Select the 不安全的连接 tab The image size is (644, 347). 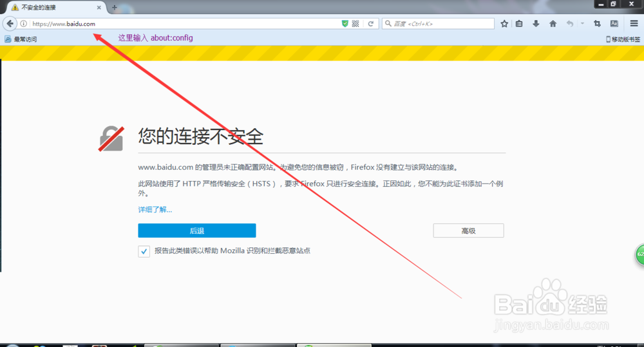click(56, 7)
